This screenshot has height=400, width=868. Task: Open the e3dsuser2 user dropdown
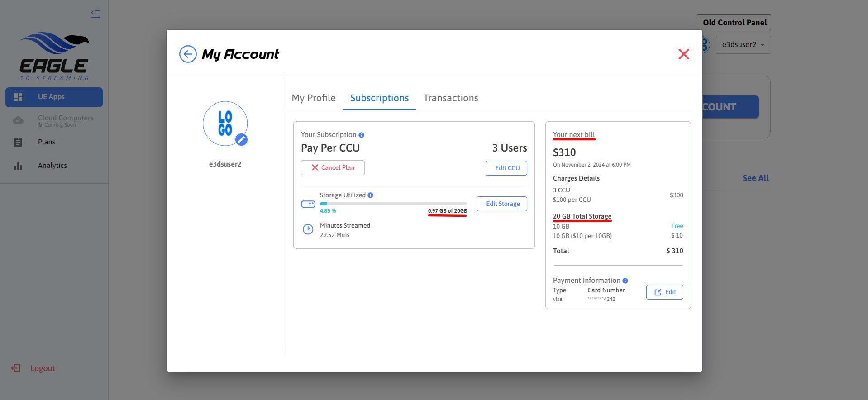pos(743,45)
